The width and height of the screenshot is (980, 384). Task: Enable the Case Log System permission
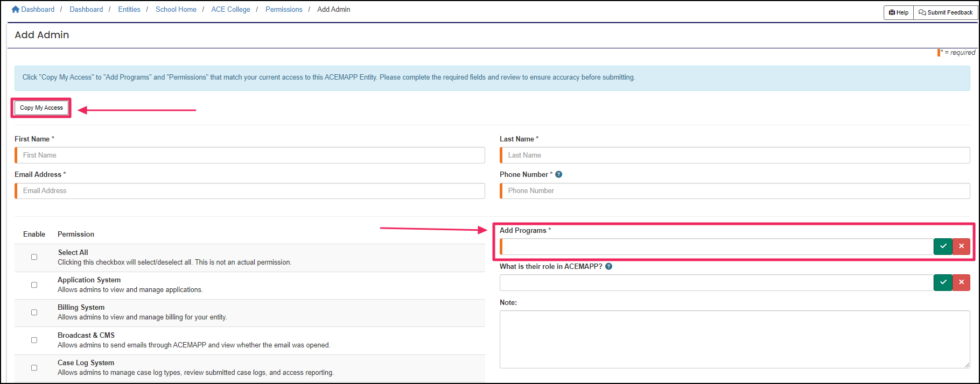click(34, 368)
